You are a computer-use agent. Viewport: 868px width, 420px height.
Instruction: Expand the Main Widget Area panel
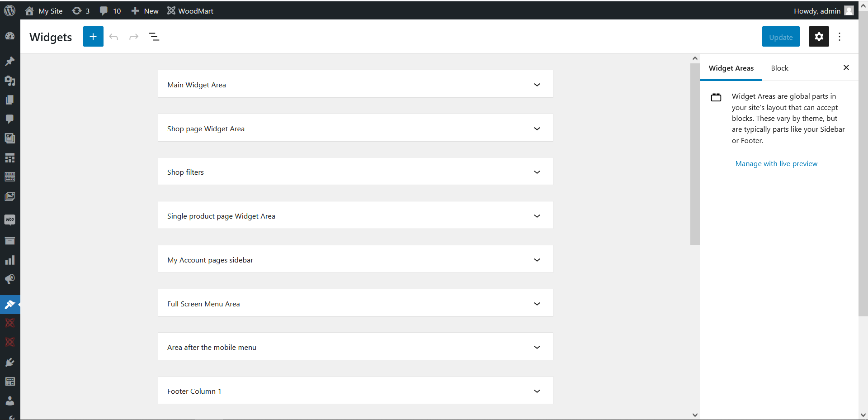[537, 85]
